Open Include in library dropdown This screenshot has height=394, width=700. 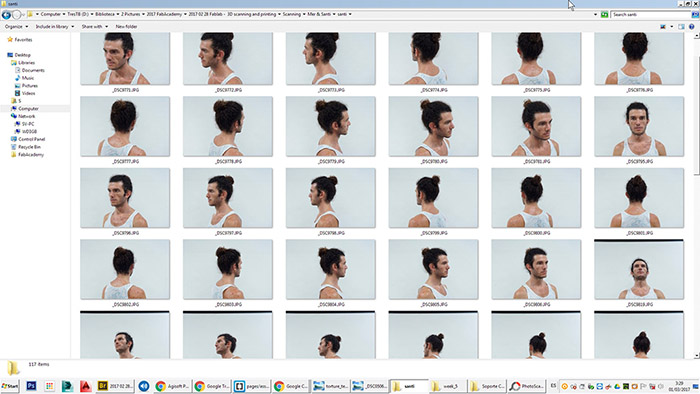(x=54, y=27)
